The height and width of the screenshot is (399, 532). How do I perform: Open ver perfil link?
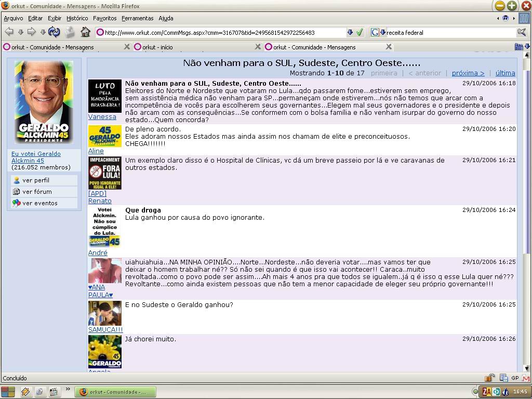pyautogui.click(x=36, y=180)
